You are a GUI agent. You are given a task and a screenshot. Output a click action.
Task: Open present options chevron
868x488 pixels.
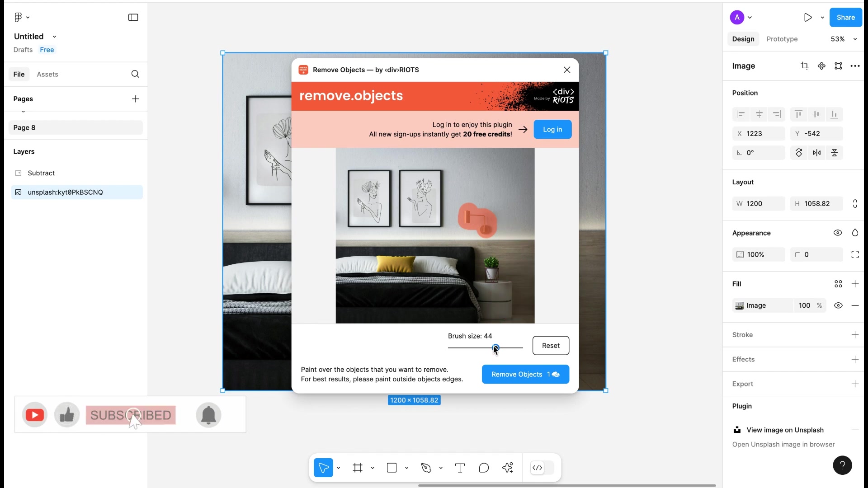pyautogui.click(x=822, y=17)
